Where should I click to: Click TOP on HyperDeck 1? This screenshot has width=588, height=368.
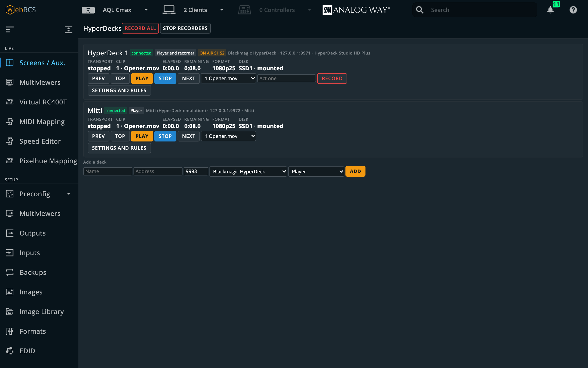(120, 79)
